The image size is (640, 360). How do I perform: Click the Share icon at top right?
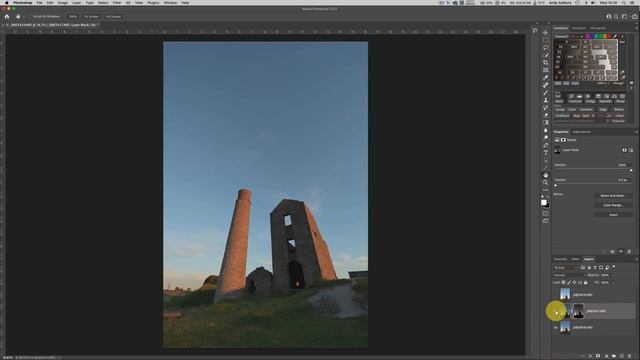(x=634, y=17)
